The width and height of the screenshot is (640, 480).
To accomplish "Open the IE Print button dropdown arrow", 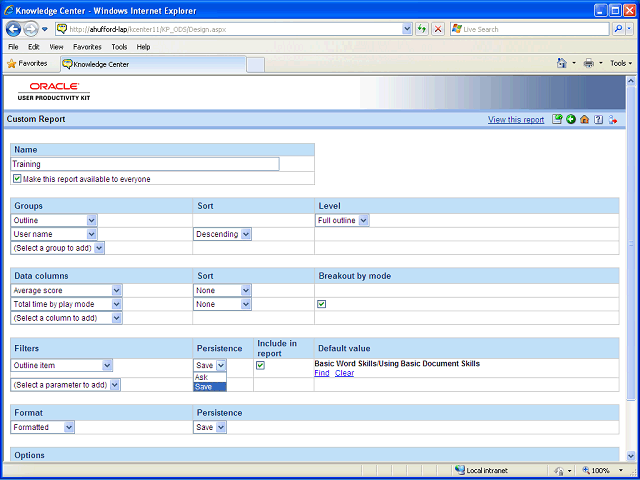I will [600, 63].
